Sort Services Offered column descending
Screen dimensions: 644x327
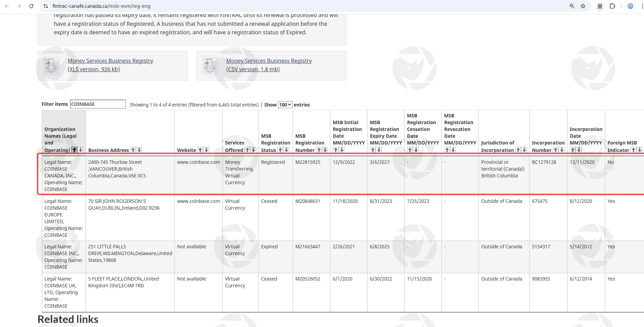coord(253,150)
